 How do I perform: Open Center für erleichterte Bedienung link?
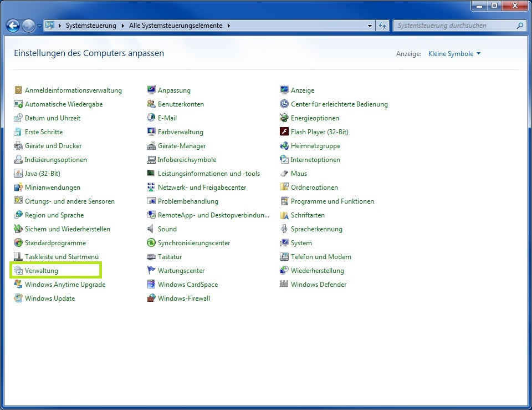point(339,104)
